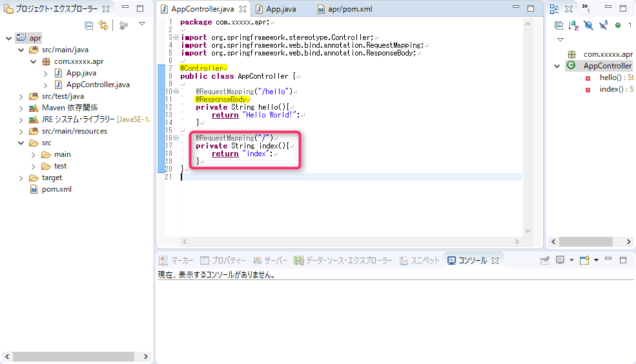636x364 pixels.
Task: Open the Open Console dropdown arrow
Action: click(596, 260)
